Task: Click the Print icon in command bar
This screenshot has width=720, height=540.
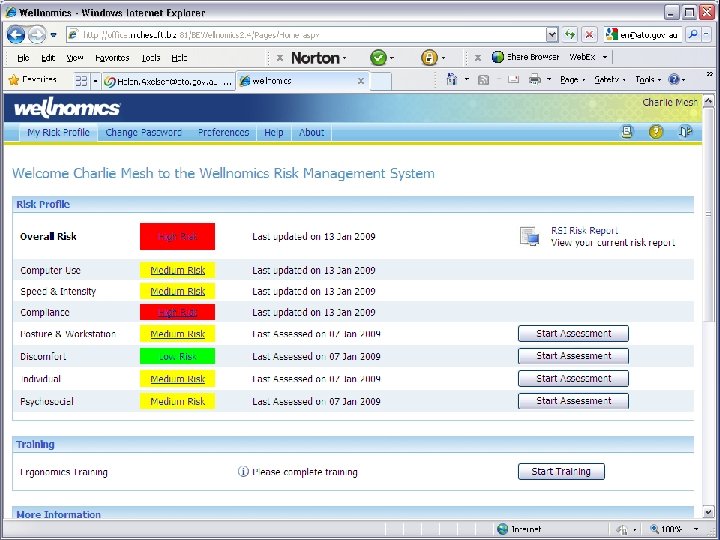Action: coord(534,80)
